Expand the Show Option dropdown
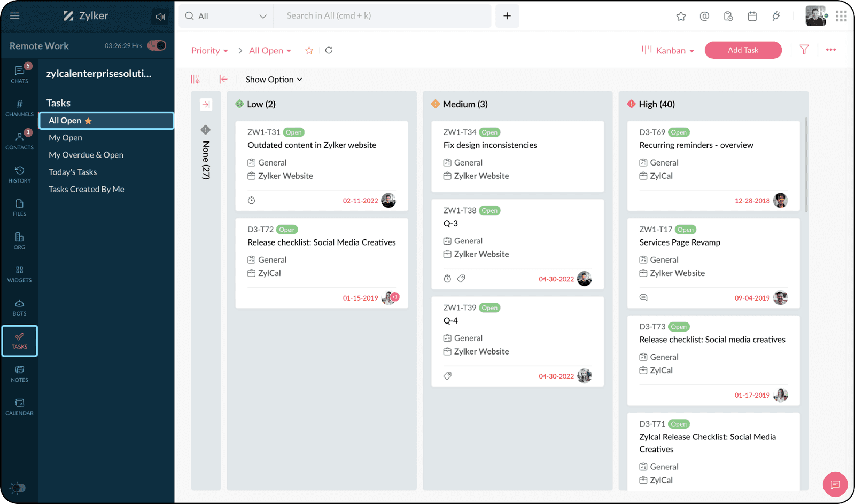This screenshot has height=504, width=855. (274, 80)
